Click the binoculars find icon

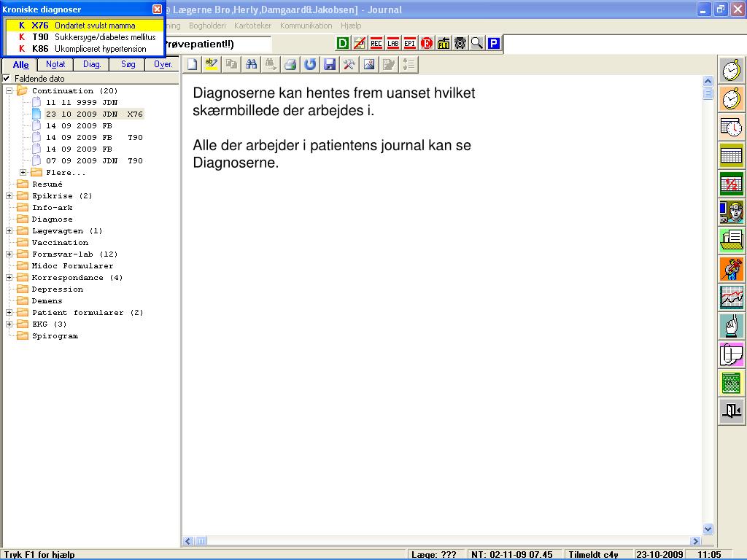pyautogui.click(x=251, y=64)
